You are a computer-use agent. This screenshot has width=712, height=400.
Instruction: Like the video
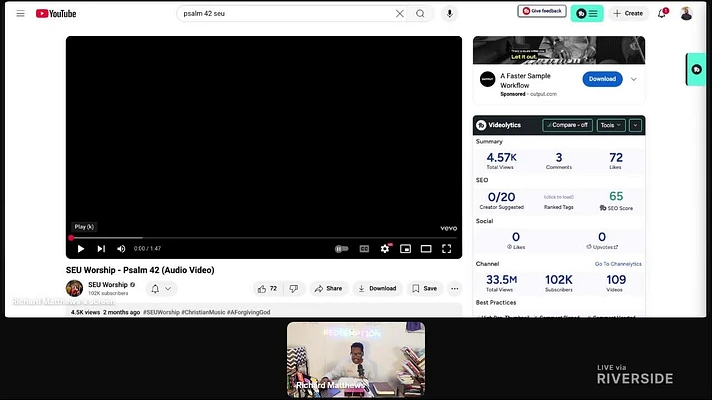267,289
